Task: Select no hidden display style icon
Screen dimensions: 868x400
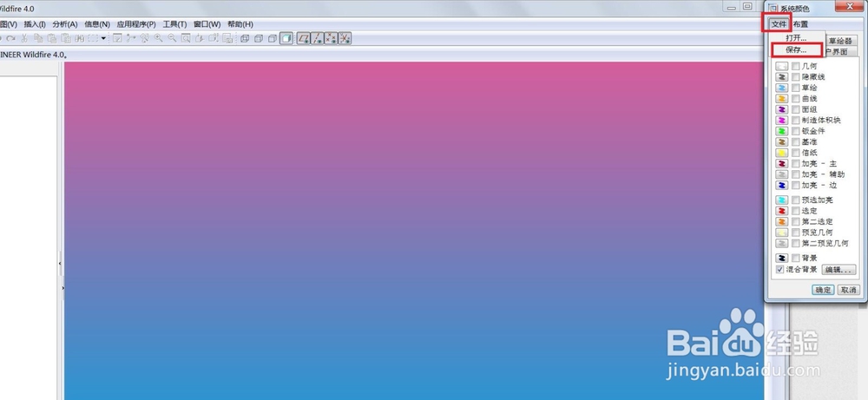Action: click(x=273, y=38)
